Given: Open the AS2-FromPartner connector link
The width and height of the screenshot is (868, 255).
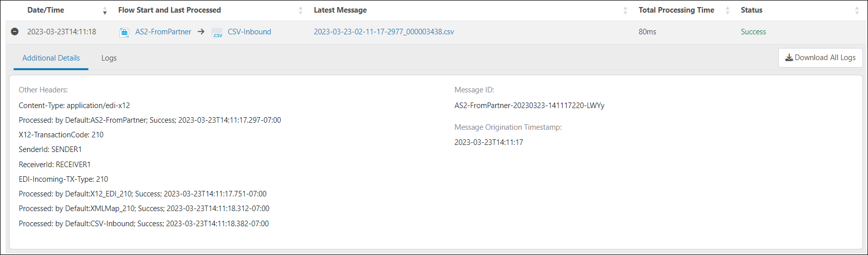Looking at the screenshot, I should point(163,32).
